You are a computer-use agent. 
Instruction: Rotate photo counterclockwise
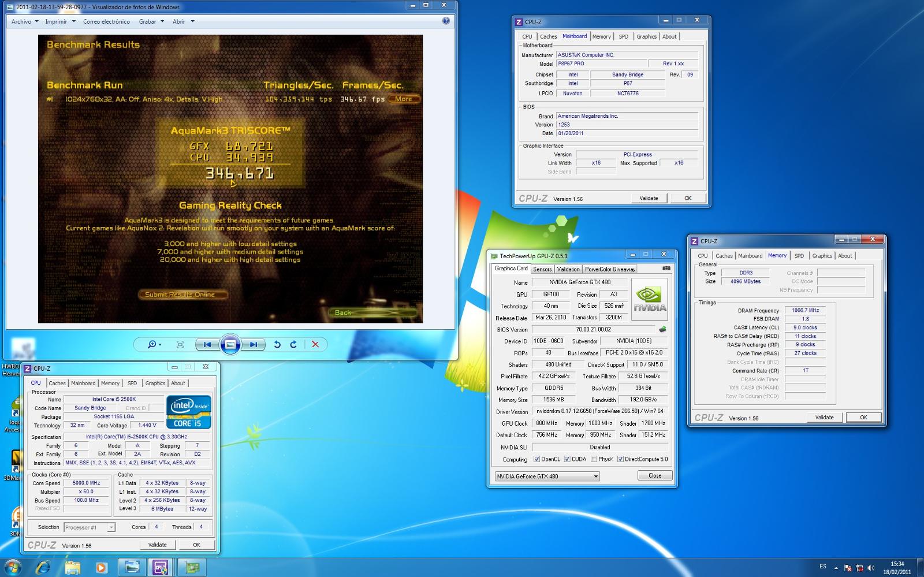coord(277,344)
